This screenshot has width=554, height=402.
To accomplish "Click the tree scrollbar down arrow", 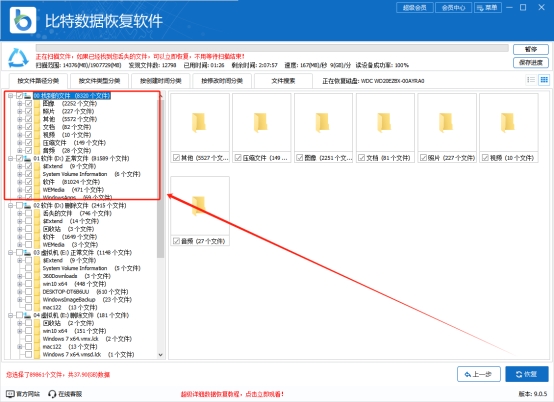I will point(160,355).
